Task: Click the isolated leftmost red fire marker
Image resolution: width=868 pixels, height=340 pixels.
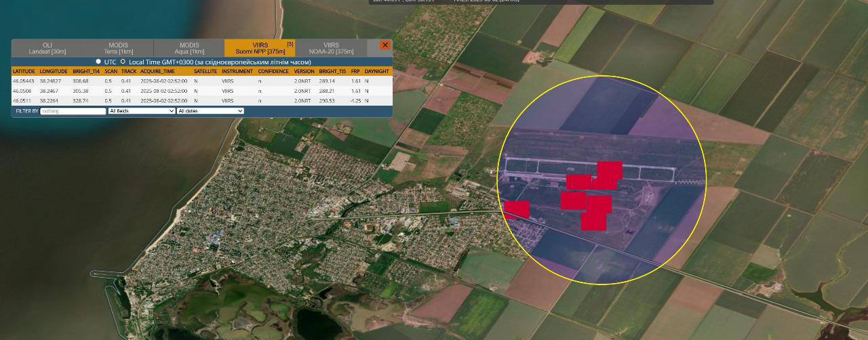Action: (x=517, y=210)
